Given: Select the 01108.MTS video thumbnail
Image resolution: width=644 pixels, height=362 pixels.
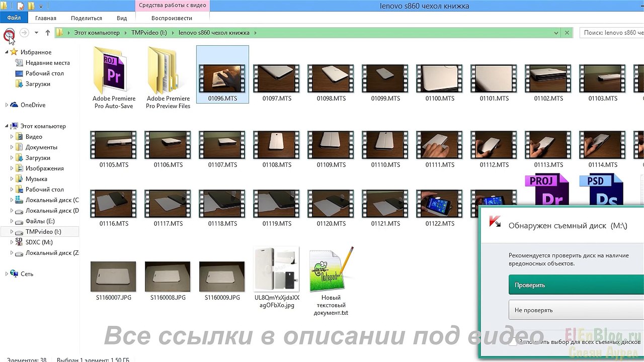Looking at the screenshot, I should [277, 145].
